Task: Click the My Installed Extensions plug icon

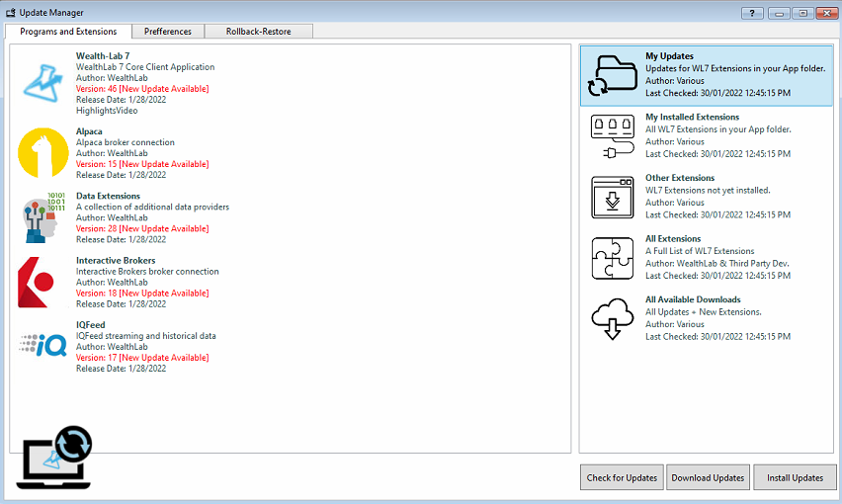Action: (x=612, y=137)
